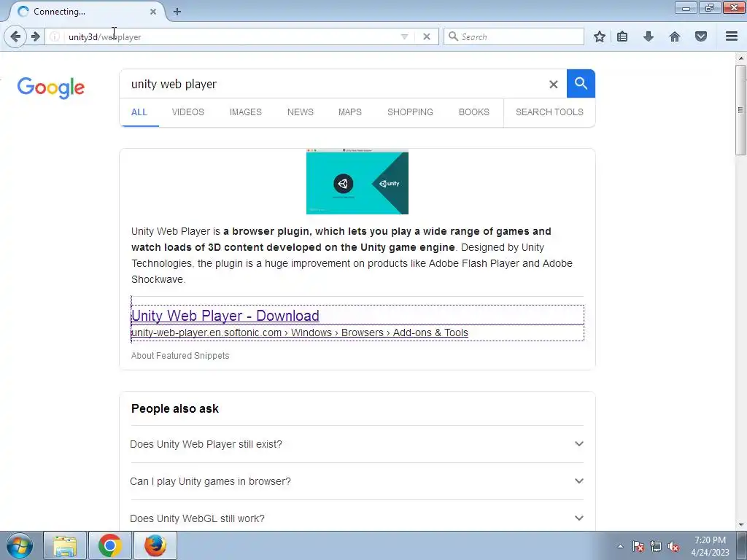Open About Featured Snippets link
Image resolution: width=747 pixels, height=560 pixels.
pyautogui.click(x=180, y=356)
